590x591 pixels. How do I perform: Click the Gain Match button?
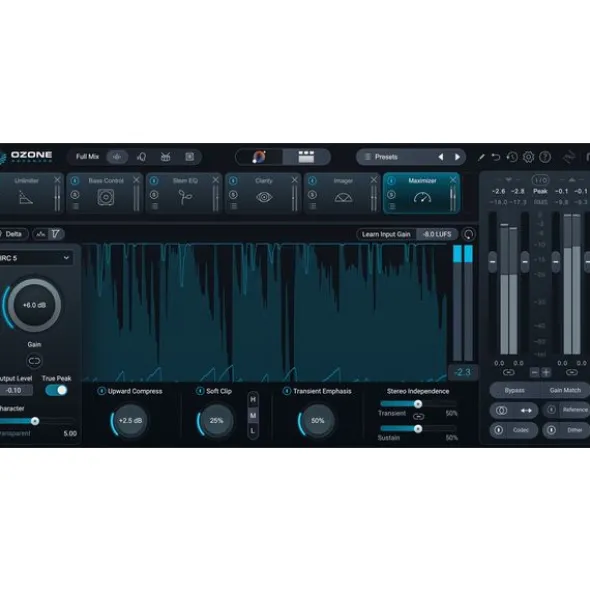(x=565, y=390)
